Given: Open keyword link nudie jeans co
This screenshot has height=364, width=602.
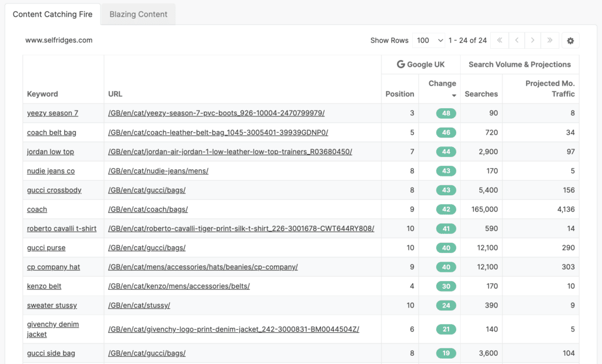Looking at the screenshot, I should coord(51,171).
